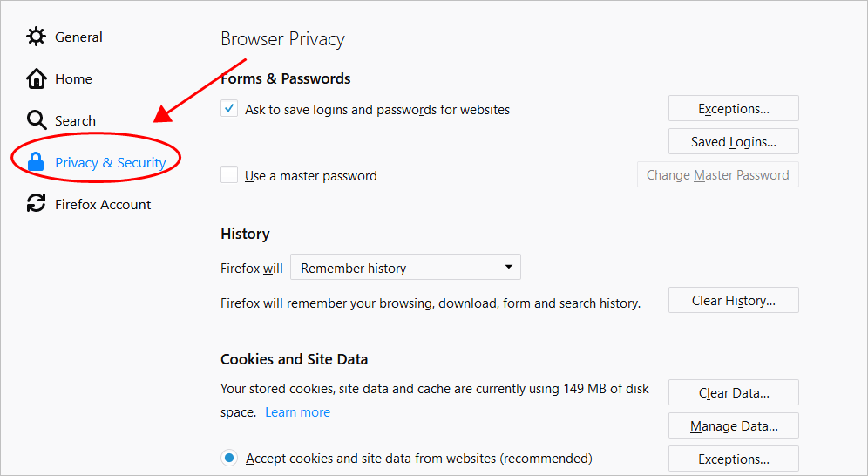Screen dimensions: 868x476
Task: Enable Use a master password checkbox
Action: (x=229, y=175)
